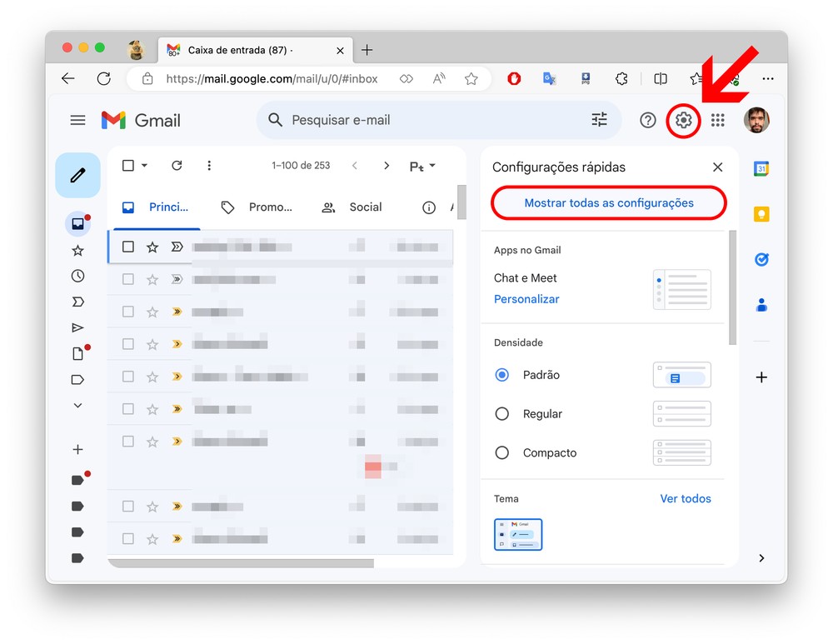The width and height of the screenshot is (833, 644).
Task: Expand More labels chevron in sidebar
Action: [x=77, y=406]
